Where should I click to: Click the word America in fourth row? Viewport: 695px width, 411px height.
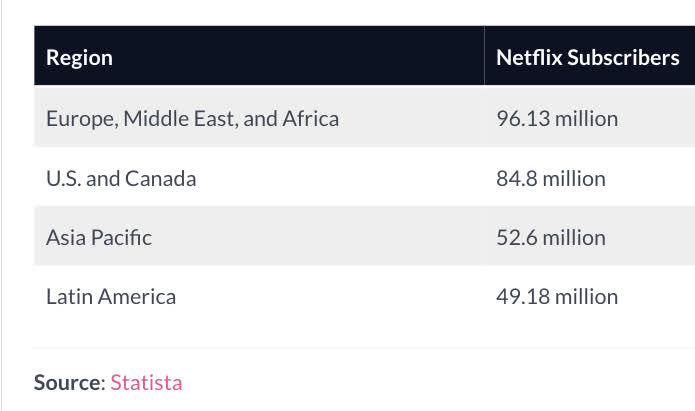[x=137, y=297]
